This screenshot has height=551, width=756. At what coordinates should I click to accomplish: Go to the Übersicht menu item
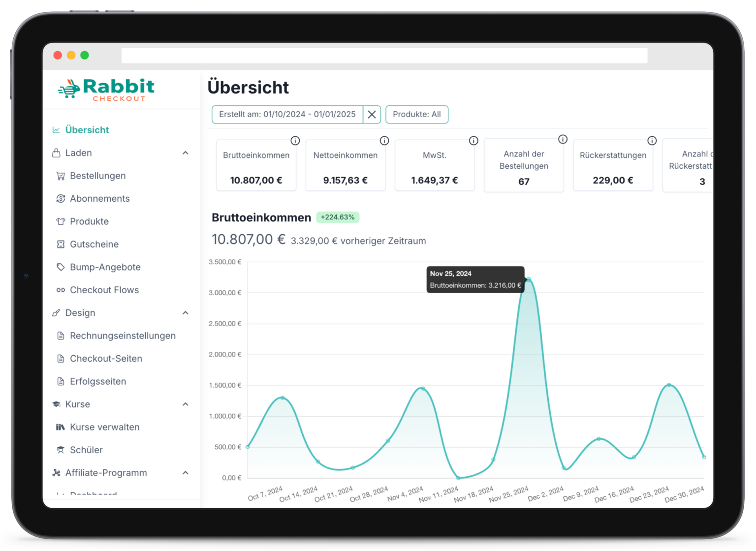click(87, 130)
